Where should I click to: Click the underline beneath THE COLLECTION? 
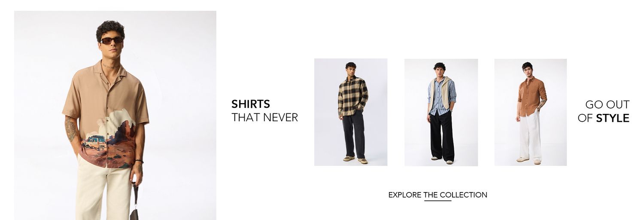tap(437, 201)
